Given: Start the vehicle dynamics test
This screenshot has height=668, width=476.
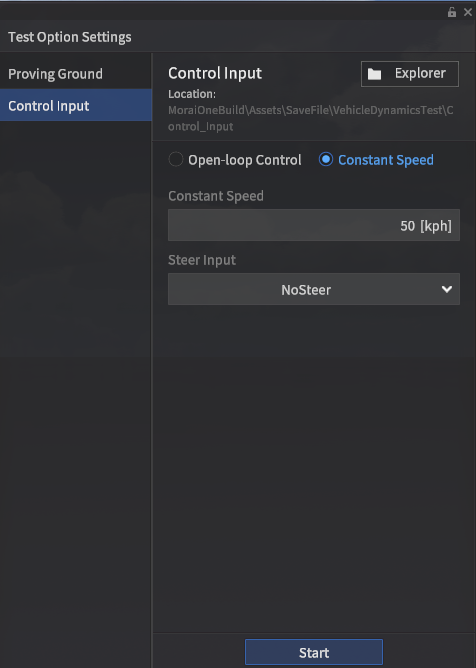Looking at the screenshot, I should [x=314, y=652].
